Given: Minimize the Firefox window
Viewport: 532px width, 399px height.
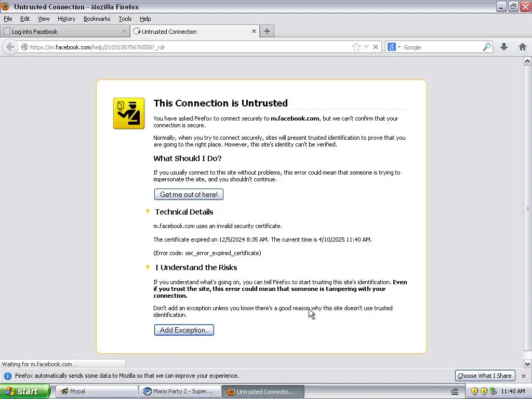Looking at the screenshot, I should point(501,6).
